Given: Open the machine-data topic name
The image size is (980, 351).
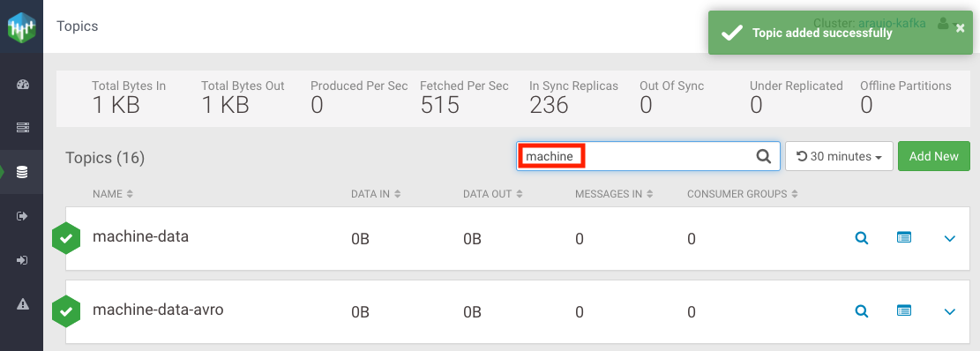Looking at the screenshot, I should point(140,236).
